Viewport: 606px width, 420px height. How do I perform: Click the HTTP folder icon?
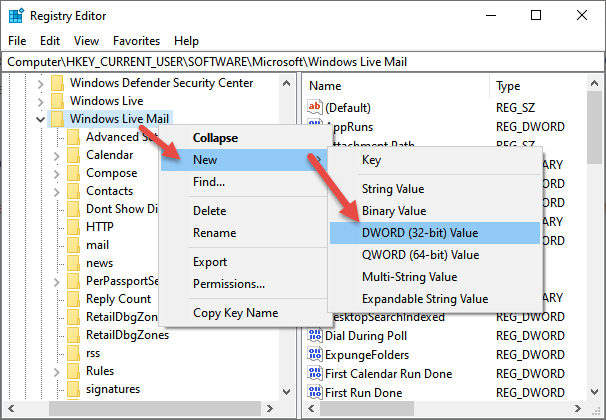73,227
